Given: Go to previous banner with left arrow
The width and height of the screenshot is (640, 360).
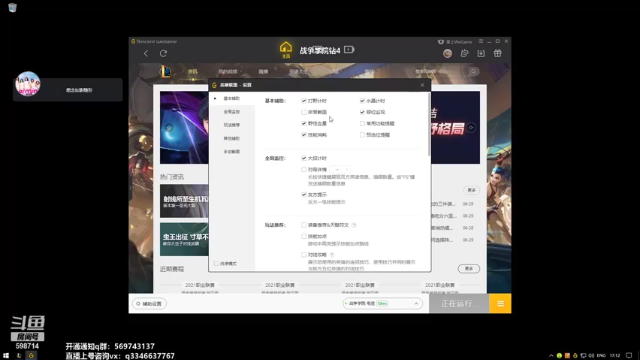Looking at the screenshot, I should pos(169,127).
